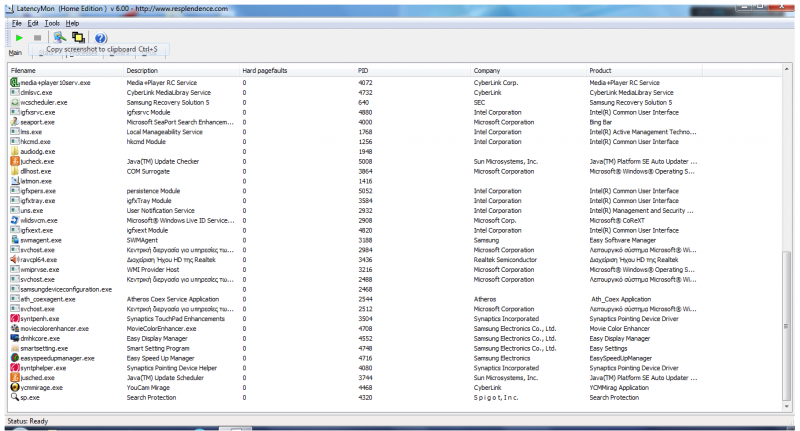Open the File menu
This screenshot has width=800, height=431.
coord(16,22)
